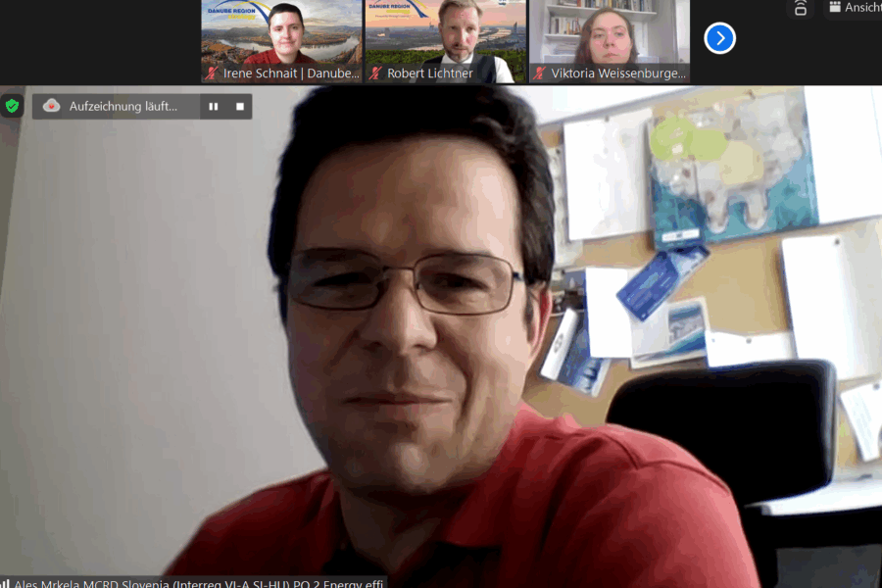Click the "Aufzeichnung läuft..." recording label
The height and width of the screenshot is (588, 882).
tap(122, 106)
